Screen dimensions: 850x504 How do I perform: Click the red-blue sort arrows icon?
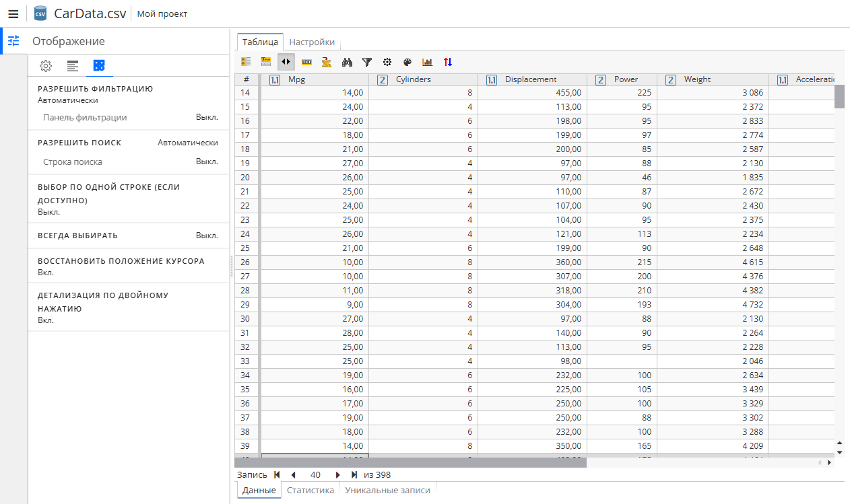[x=448, y=62]
